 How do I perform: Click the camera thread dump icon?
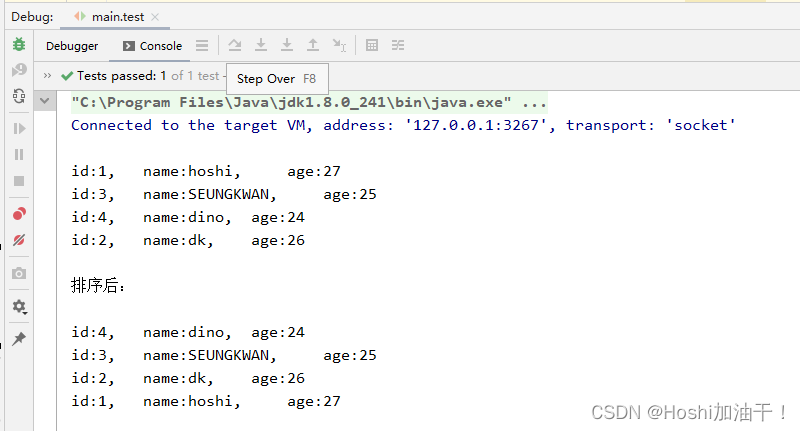19,274
